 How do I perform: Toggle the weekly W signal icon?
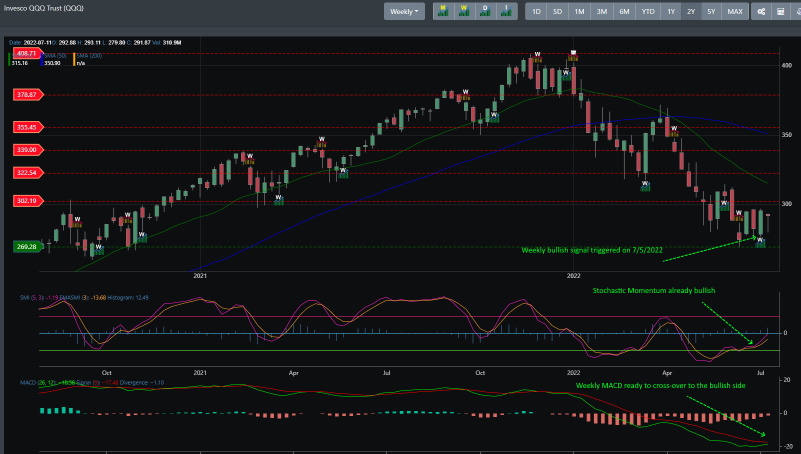click(x=464, y=11)
